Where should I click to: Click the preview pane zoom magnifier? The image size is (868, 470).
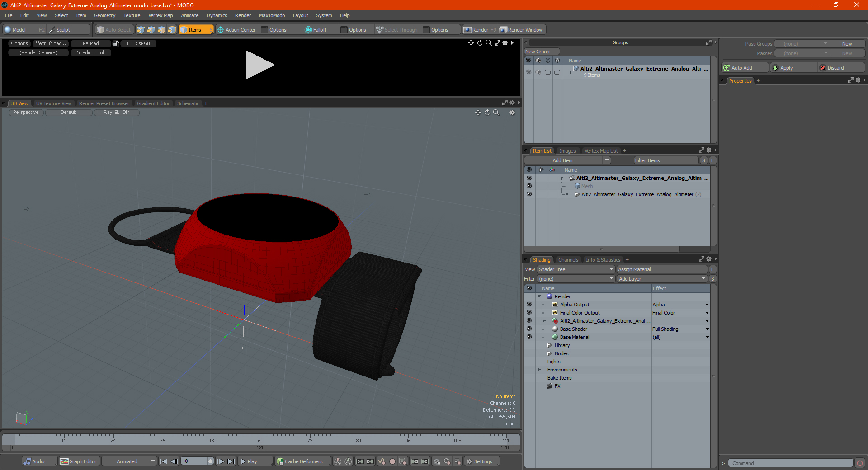point(489,43)
